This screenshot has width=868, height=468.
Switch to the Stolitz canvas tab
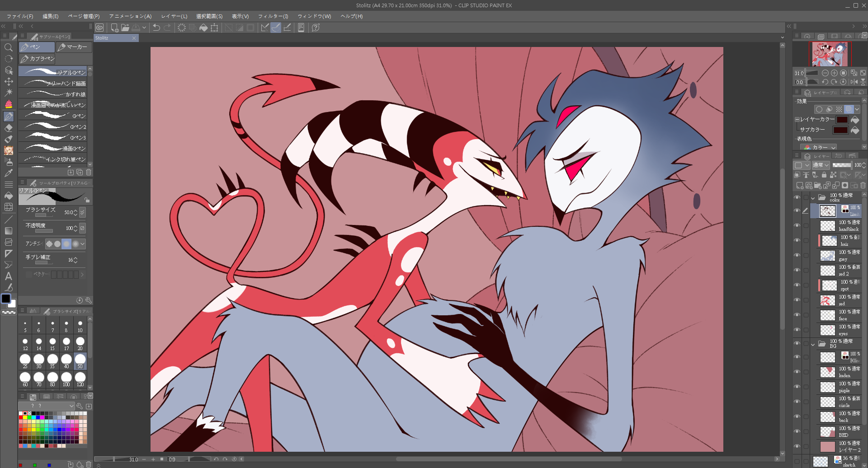pyautogui.click(x=116, y=38)
